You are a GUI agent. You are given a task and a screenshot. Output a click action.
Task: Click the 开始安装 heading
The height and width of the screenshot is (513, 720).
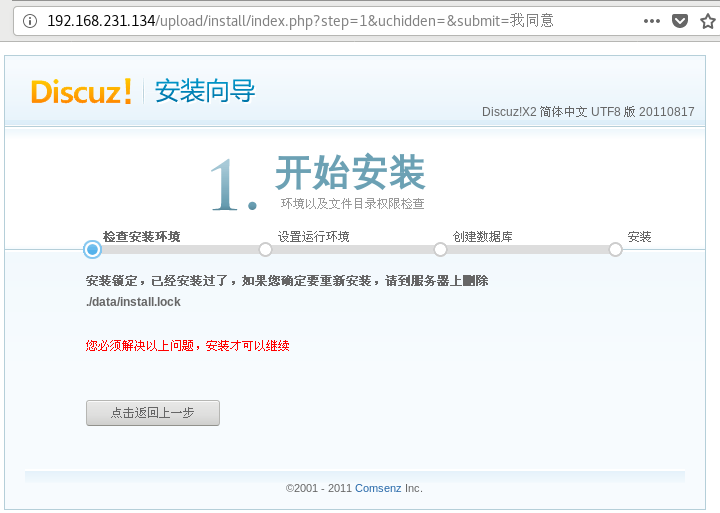point(350,172)
